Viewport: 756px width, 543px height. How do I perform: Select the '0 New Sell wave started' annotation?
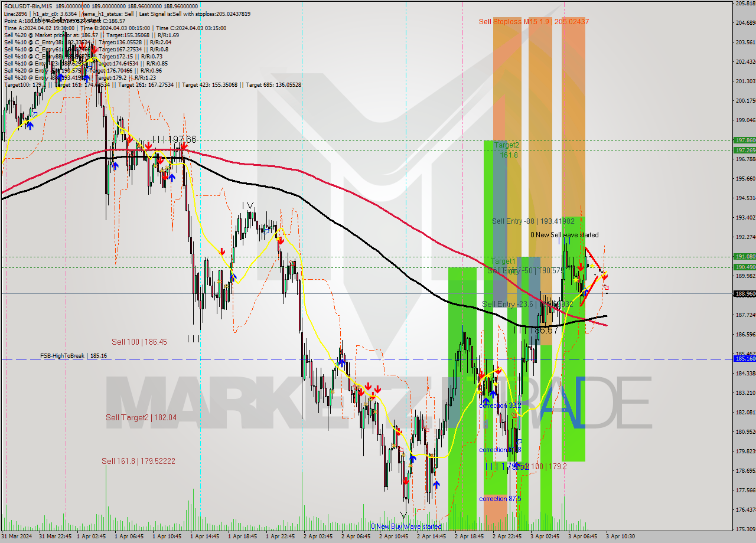(x=564, y=235)
